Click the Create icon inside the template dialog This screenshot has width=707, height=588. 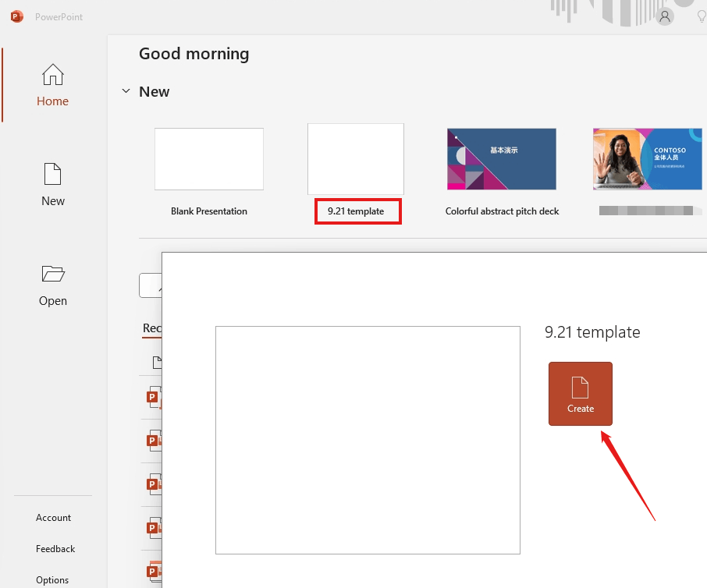click(580, 386)
